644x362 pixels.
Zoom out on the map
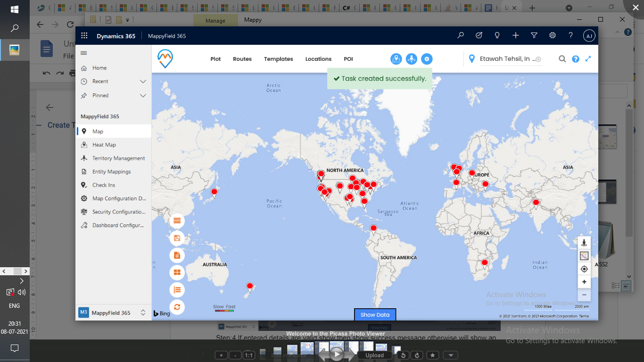[x=584, y=295]
